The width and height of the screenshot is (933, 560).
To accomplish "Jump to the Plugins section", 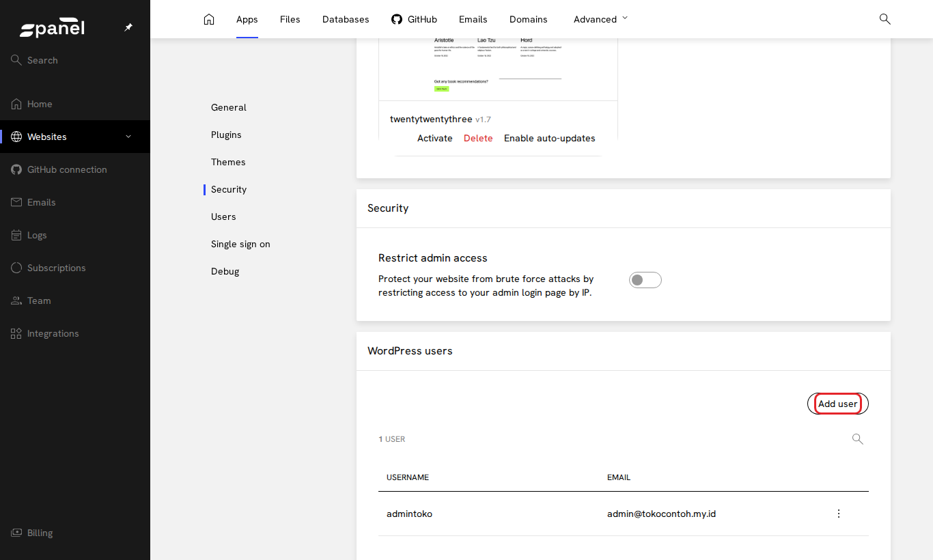I will pyautogui.click(x=226, y=135).
